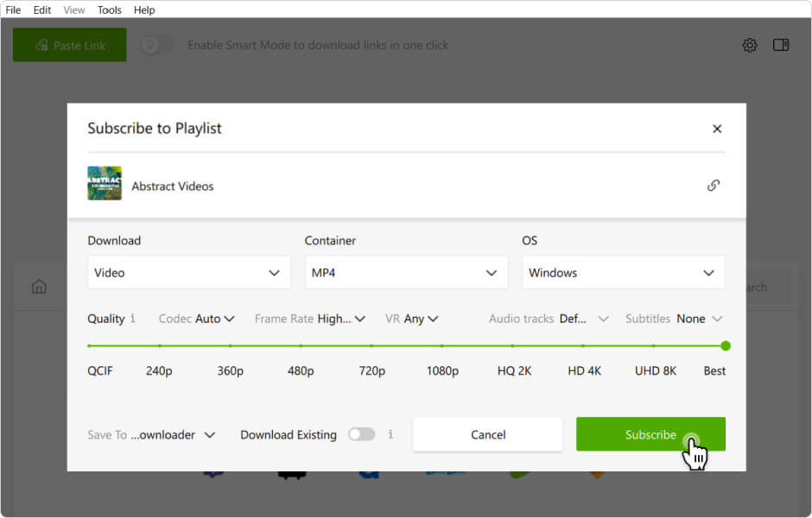Screen dimensions: 812x518
Task: Set quality slider to 720p
Action: [x=371, y=346]
